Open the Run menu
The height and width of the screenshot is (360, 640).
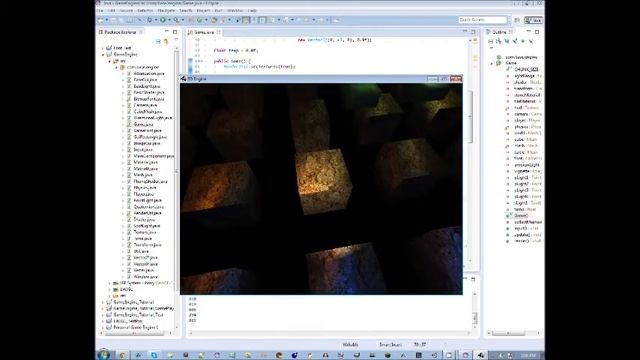pos(218,10)
